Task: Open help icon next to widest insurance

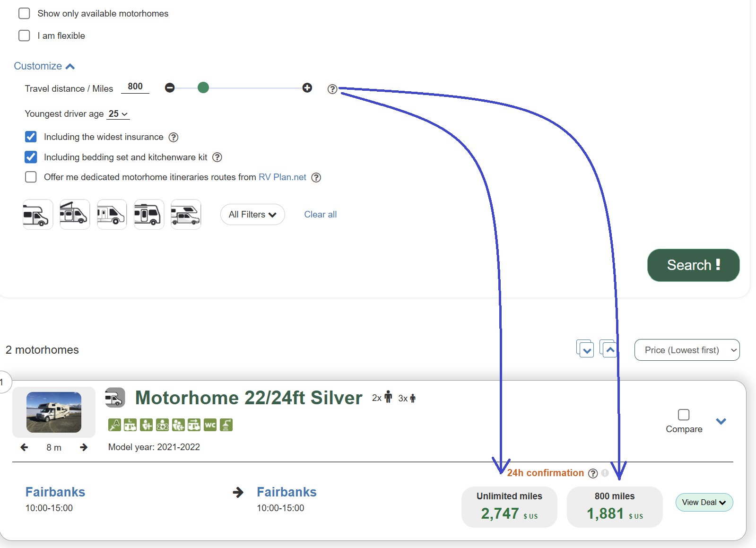Action: coord(174,138)
